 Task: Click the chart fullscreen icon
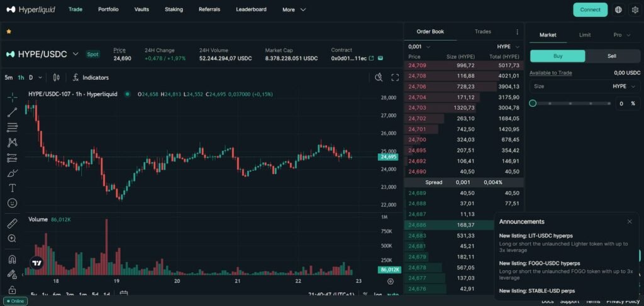(395, 77)
